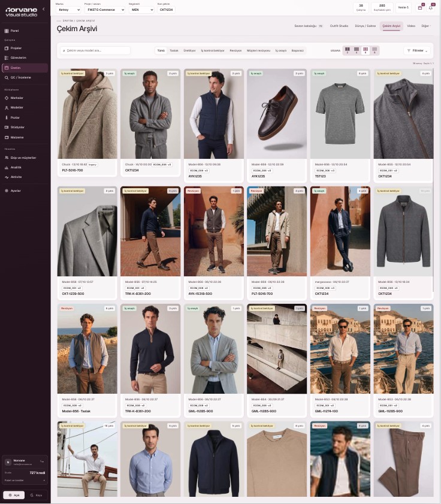Open the beige hooded coat close-up thumbnail
Viewport: 441px width, 504px height.
point(87,114)
